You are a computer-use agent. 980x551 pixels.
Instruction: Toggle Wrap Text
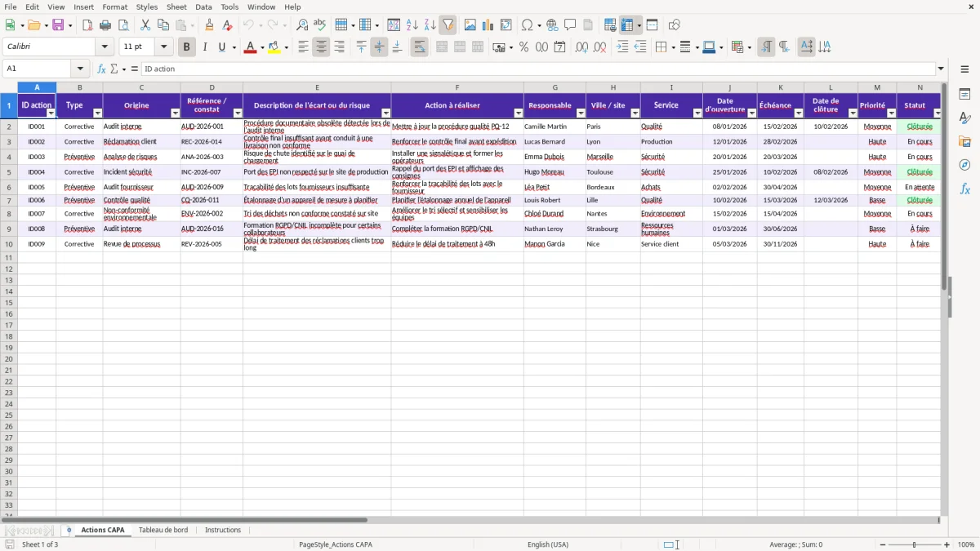pos(420,47)
